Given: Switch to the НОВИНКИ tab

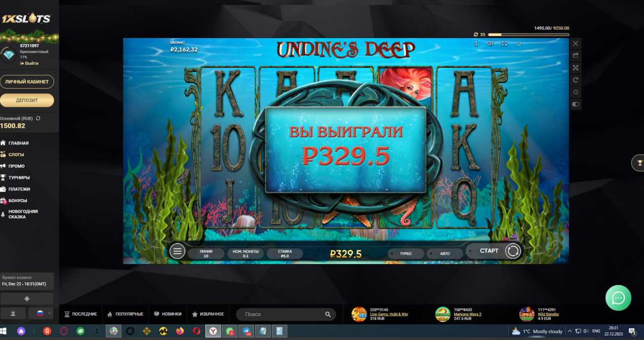Looking at the screenshot, I should [x=168, y=314].
